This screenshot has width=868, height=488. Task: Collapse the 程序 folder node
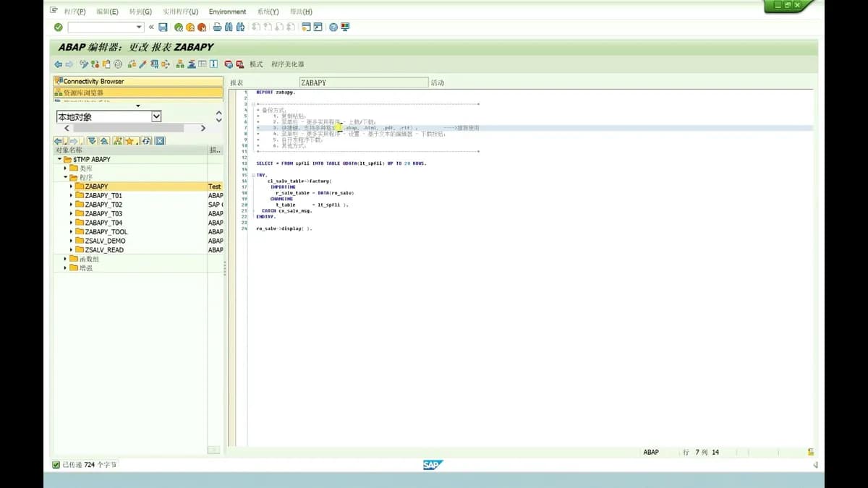(x=66, y=177)
